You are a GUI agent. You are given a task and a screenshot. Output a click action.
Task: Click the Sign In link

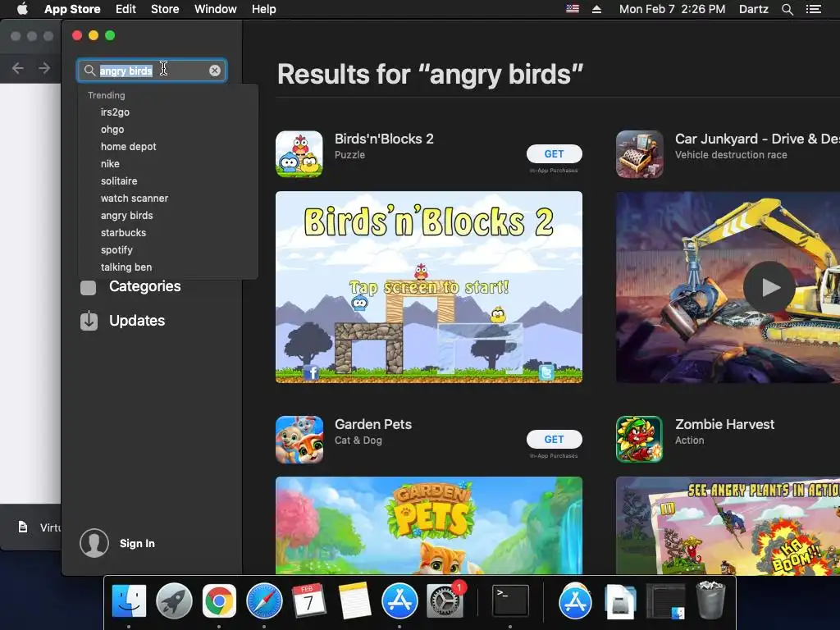point(137,543)
